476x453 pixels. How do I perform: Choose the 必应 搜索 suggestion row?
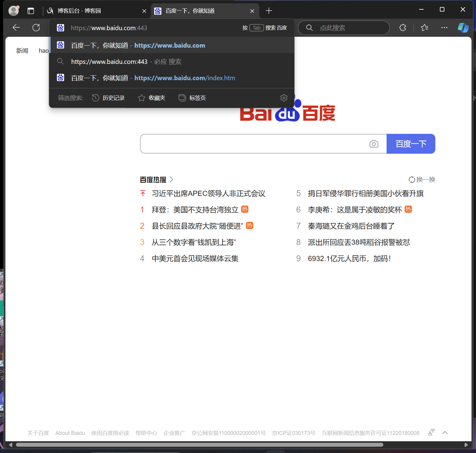click(172, 61)
